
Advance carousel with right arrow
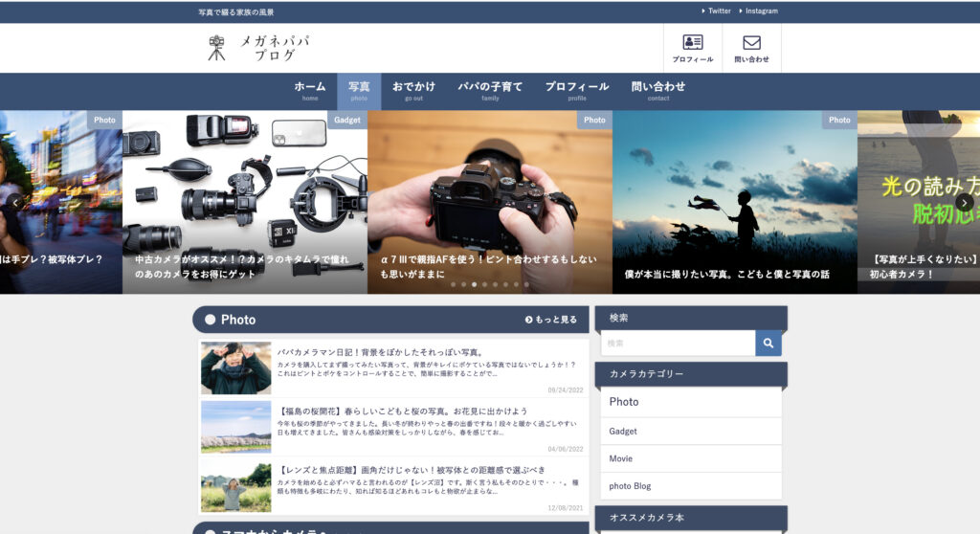tap(965, 202)
